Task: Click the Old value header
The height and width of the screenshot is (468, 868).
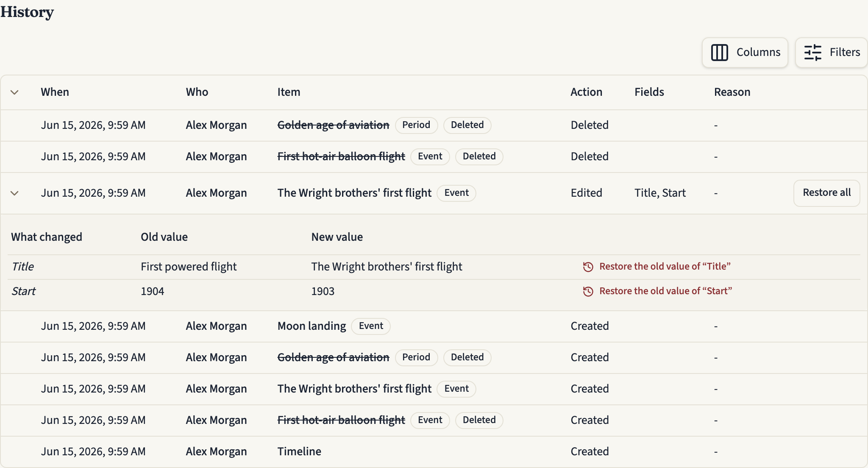Action: coord(164,237)
